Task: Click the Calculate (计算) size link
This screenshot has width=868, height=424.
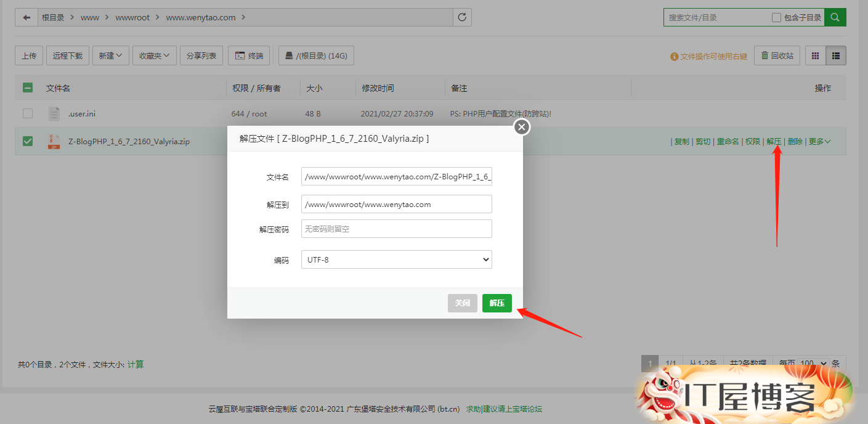Action: [x=136, y=364]
